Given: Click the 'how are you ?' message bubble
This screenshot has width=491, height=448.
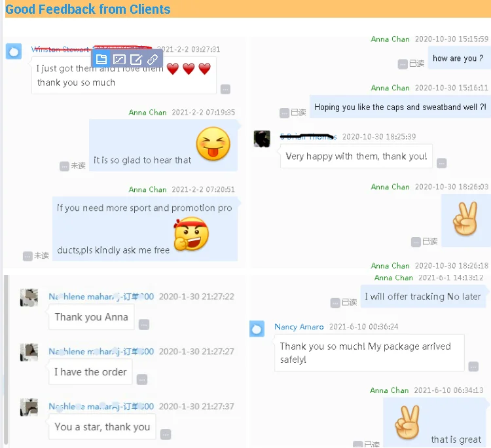Looking at the screenshot, I should (459, 58).
